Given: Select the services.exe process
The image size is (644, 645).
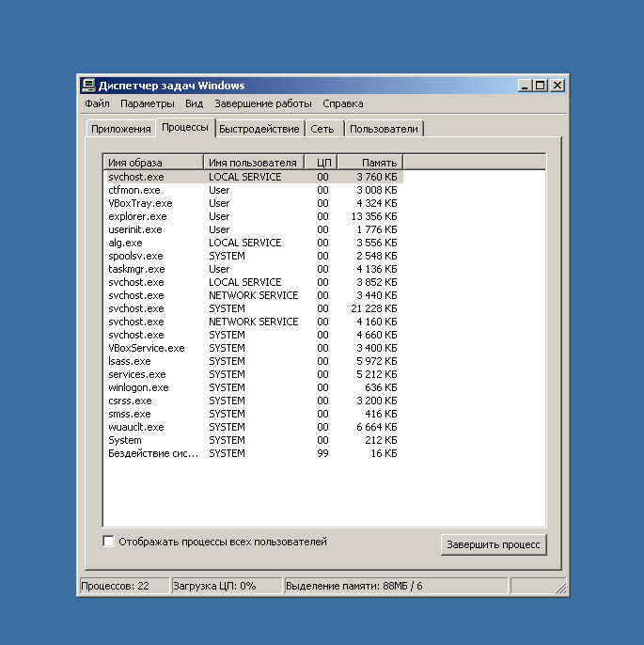Looking at the screenshot, I should pyautogui.click(x=253, y=374).
